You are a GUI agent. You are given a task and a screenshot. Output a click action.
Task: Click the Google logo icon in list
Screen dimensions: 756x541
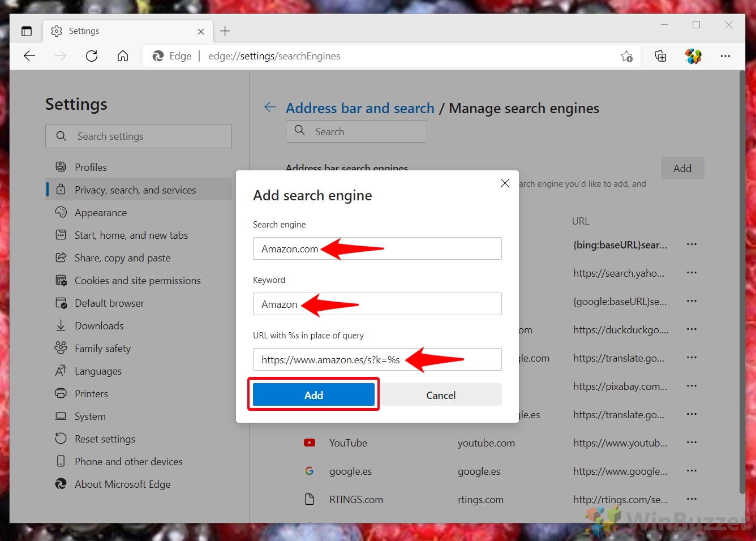pyautogui.click(x=310, y=471)
